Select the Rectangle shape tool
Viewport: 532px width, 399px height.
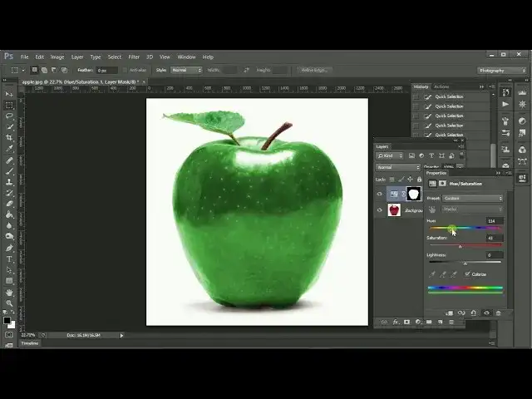pos(9,281)
